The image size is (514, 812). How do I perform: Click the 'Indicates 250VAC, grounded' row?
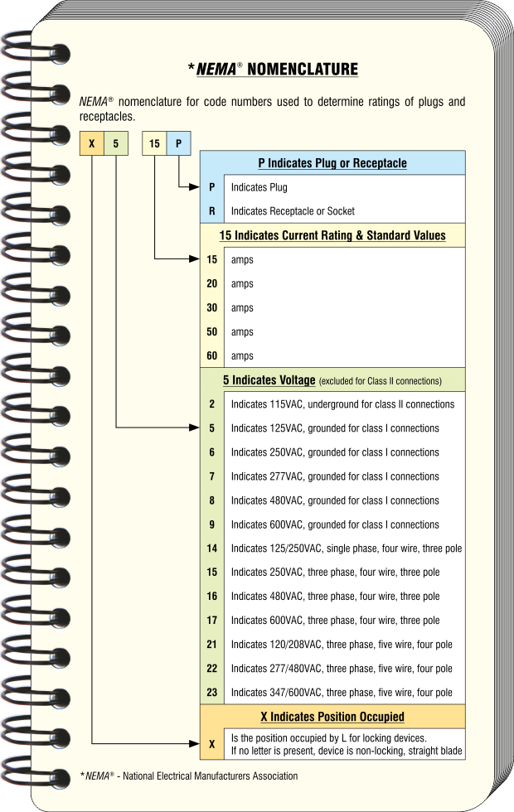(x=332, y=452)
